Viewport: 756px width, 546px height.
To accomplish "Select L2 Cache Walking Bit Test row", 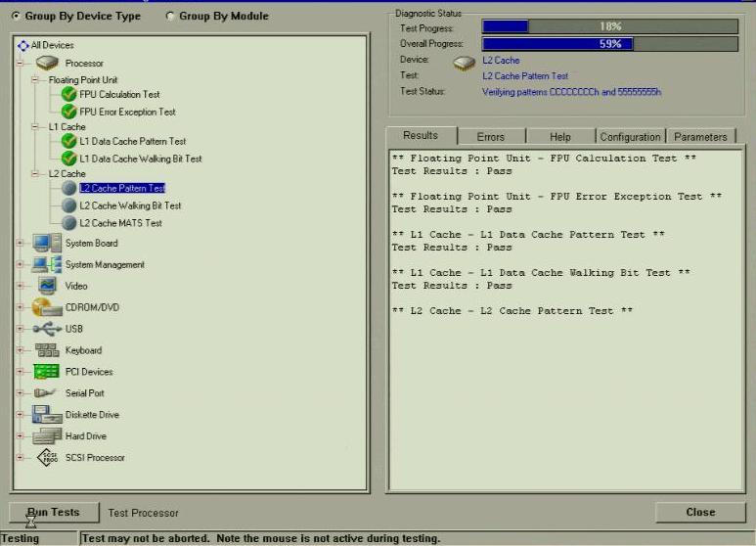I will [130, 205].
